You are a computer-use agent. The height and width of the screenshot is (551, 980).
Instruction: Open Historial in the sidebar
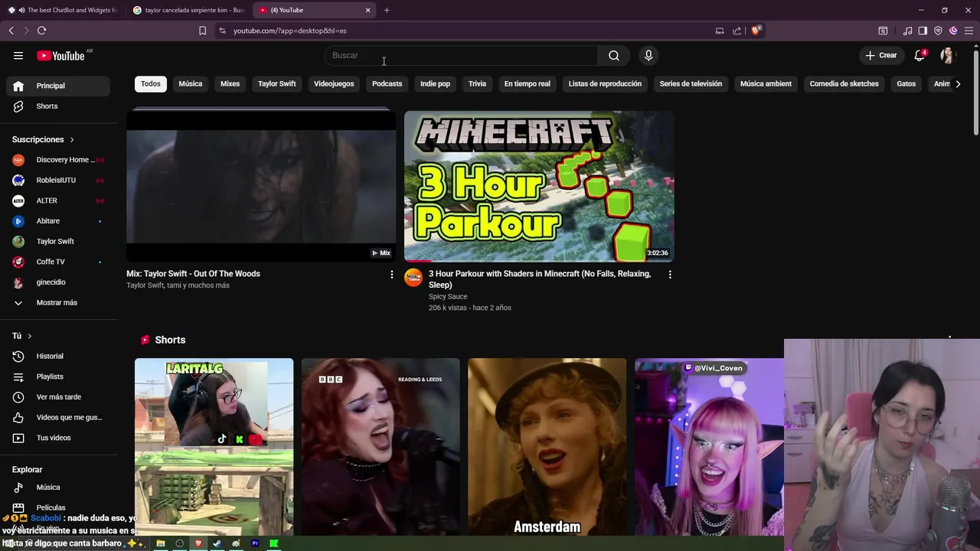[x=58, y=356]
